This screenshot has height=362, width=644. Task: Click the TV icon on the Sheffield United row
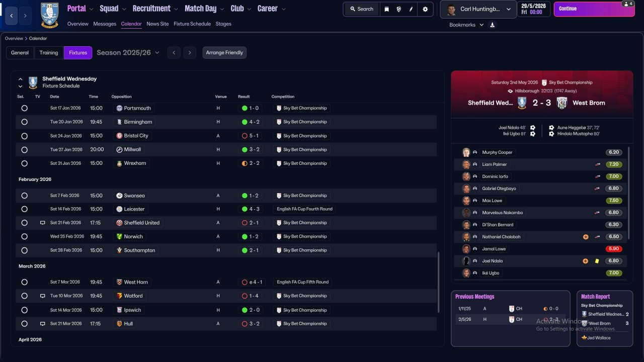coord(43,223)
